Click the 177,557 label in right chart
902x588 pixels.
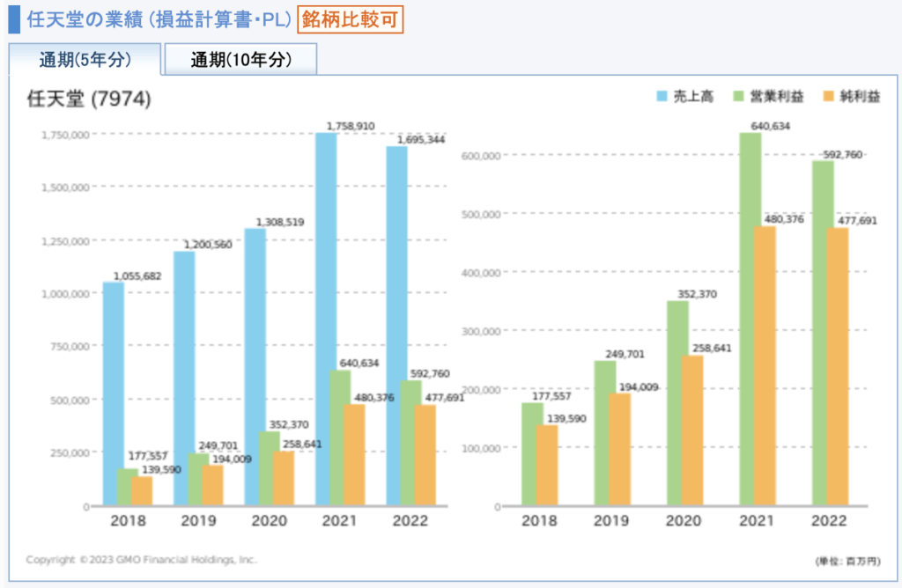[x=551, y=396]
